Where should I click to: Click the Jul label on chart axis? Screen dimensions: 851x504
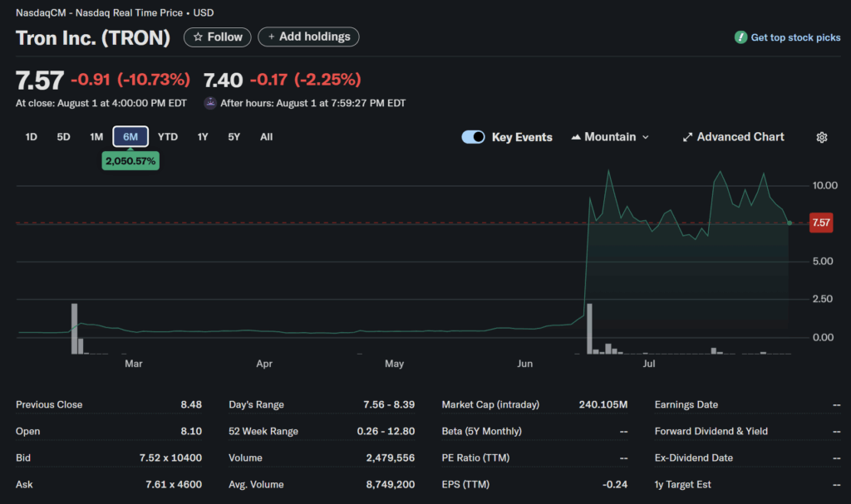coord(648,364)
